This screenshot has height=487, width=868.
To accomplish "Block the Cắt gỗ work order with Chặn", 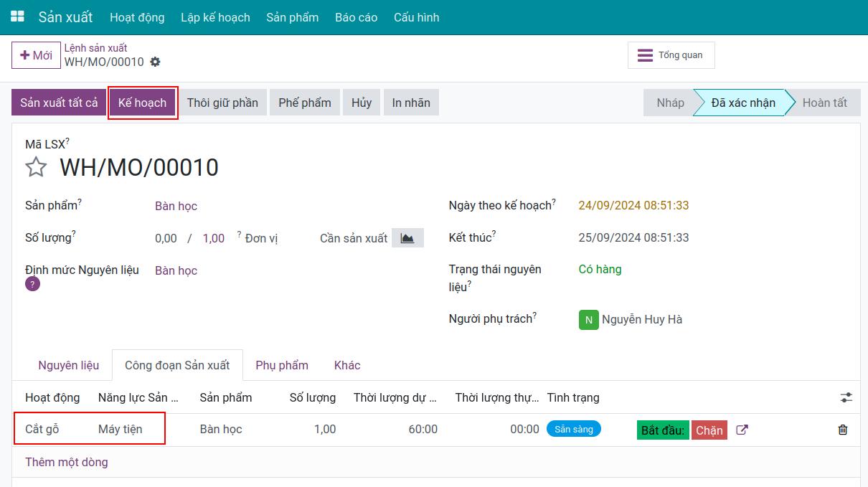I will pyautogui.click(x=709, y=430).
